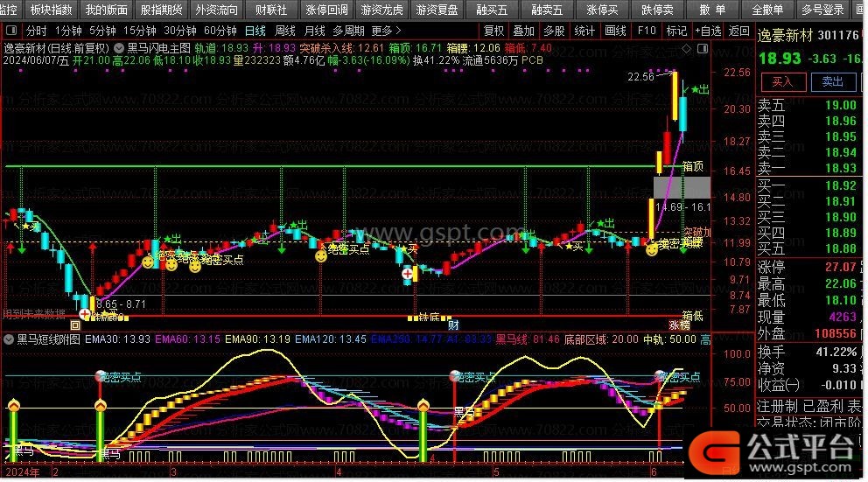Click month 5 marker on the time axis
This screenshot has width=868, height=482.
496,472
